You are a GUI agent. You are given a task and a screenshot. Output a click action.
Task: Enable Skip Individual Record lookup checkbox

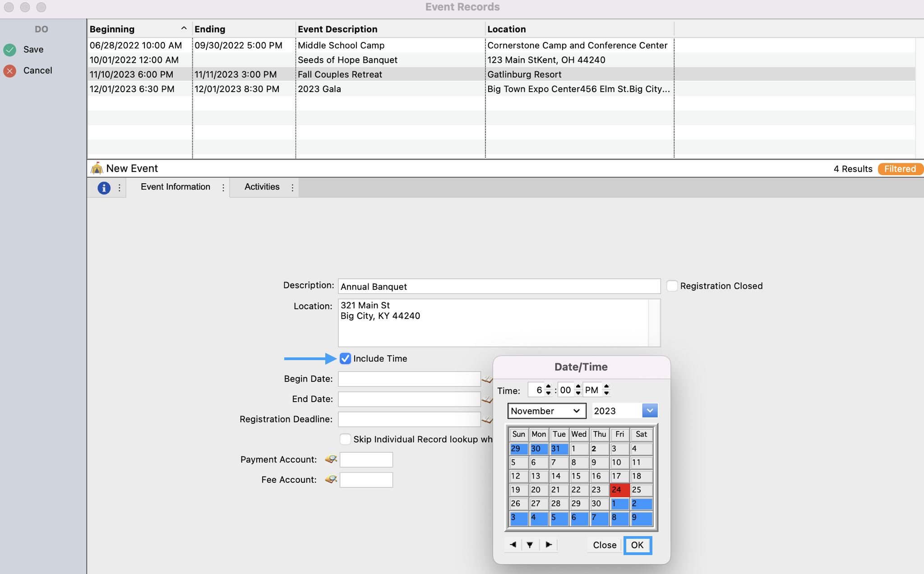(x=345, y=440)
